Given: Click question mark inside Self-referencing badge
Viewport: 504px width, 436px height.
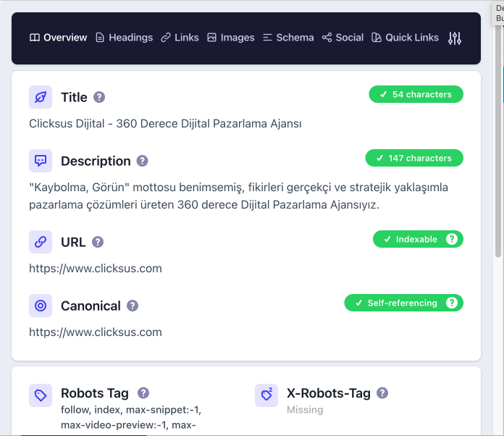Looking at the screenshot, I should (452, 303).
